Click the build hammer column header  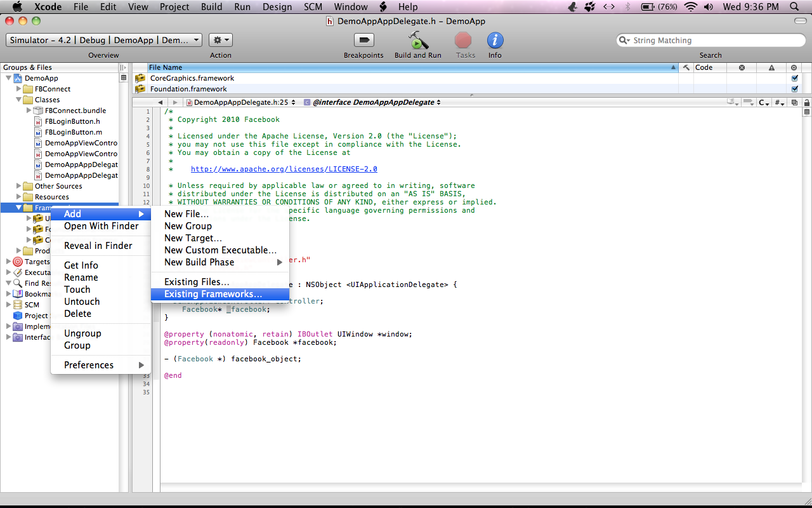click(x=686, y=67)
